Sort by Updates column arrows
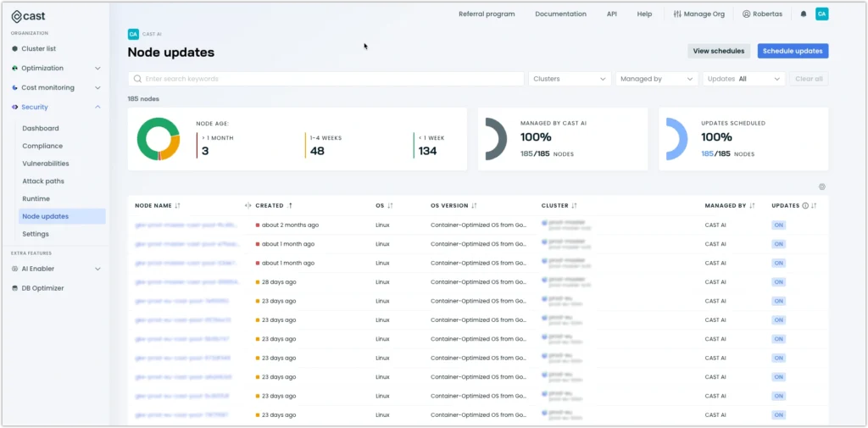The height and width of the screenshot is (428, 868). 814,205
